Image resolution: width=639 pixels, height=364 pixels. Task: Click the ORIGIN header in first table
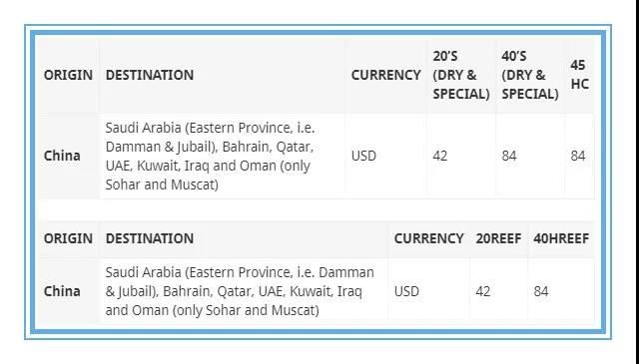coord(68,75)
